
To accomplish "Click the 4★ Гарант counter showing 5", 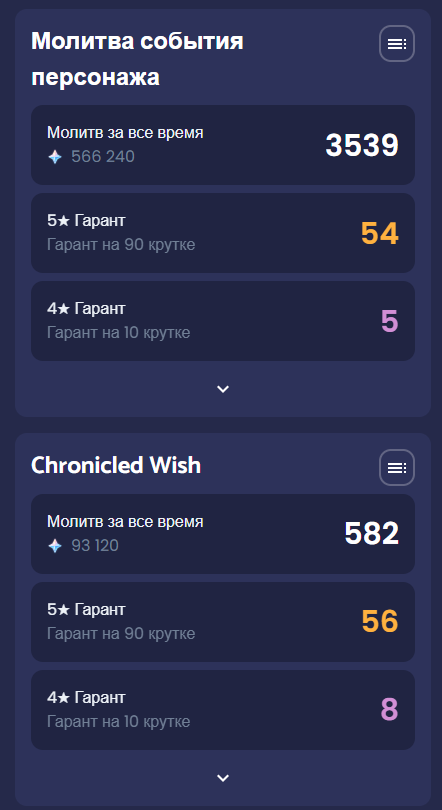I will tap(389, 321).
